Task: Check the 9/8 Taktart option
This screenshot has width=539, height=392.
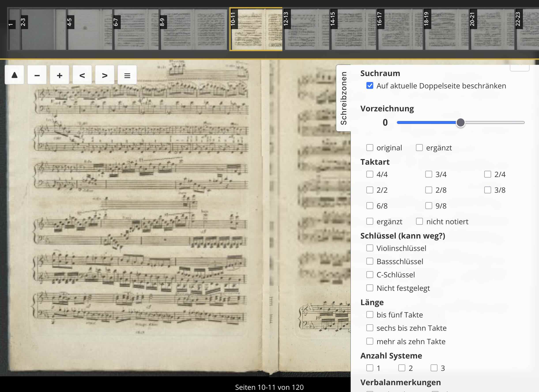Action: pyautogui.click(x=428, y=205)
